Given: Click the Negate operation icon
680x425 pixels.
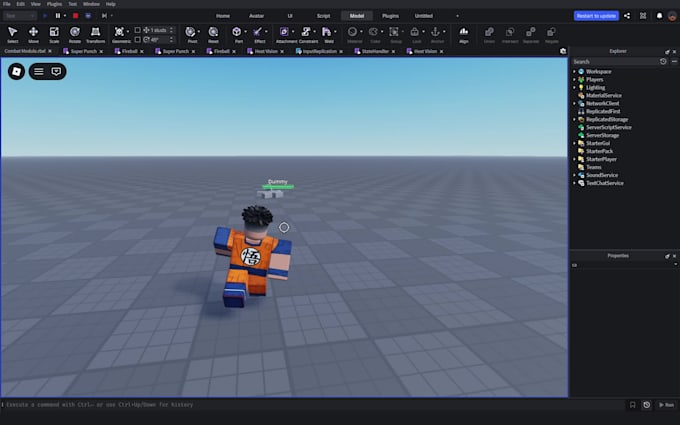Looking at the screenshot, I should (551, 32).
